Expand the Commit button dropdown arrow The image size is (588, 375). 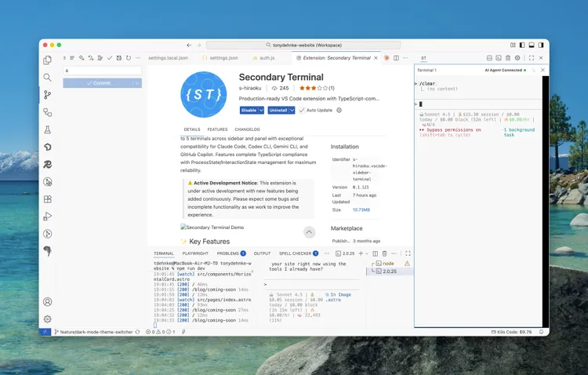tap(138, 83)
